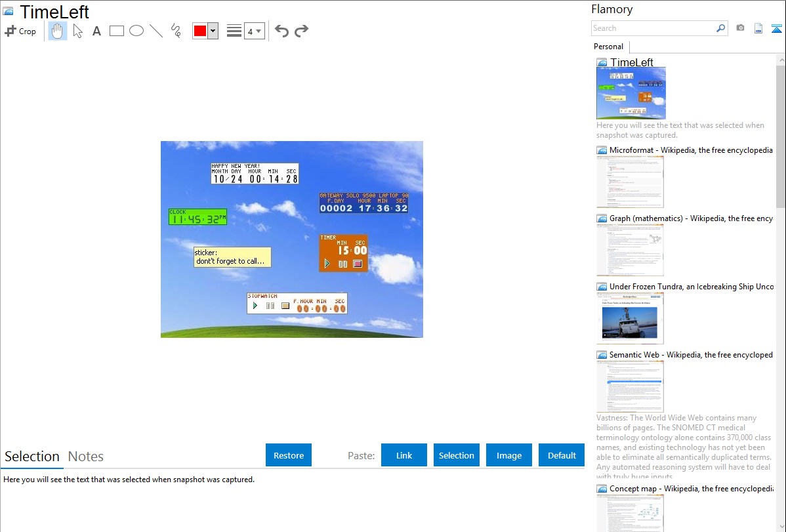Click the main TimeLeft screenshot image
The image size is (786, 532).
pos(292,239)
